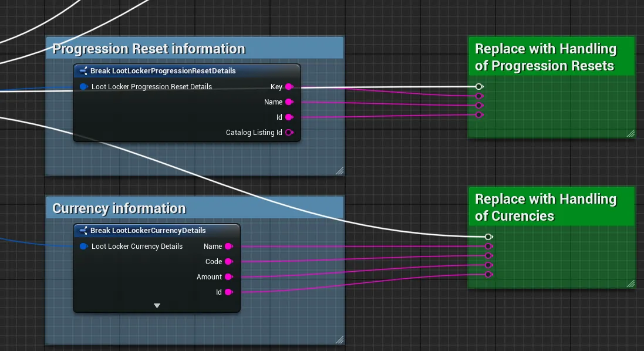Expand the Break LootLockerCurrencyDetails node arrow
Viewport: 644px width, 351px height.
[x=157, y=305]
